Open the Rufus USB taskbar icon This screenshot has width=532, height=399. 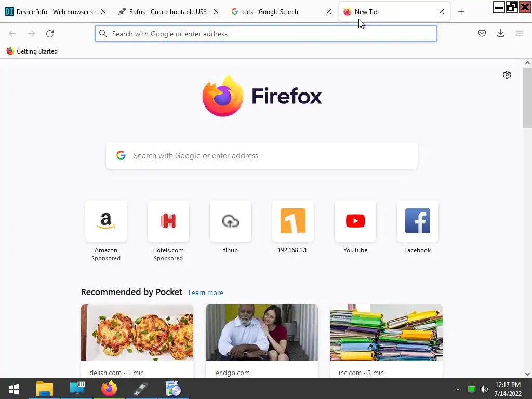pos(141,389)
